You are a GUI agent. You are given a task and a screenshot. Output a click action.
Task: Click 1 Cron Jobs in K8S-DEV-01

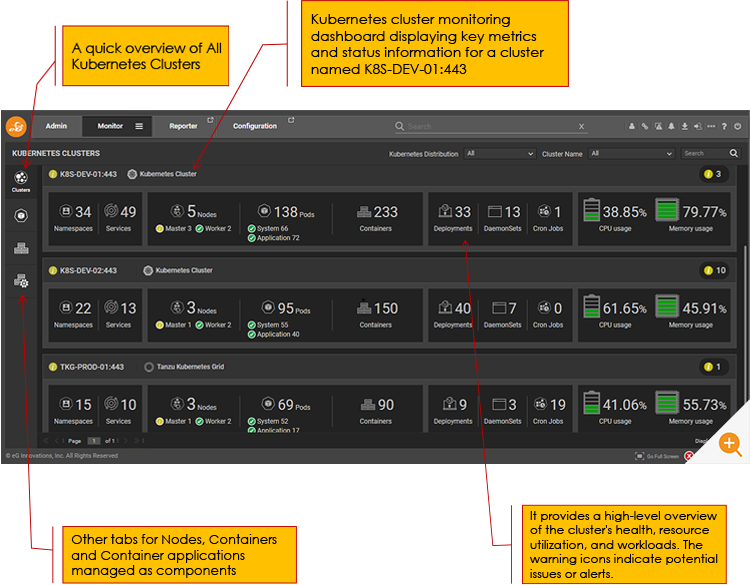548,218
